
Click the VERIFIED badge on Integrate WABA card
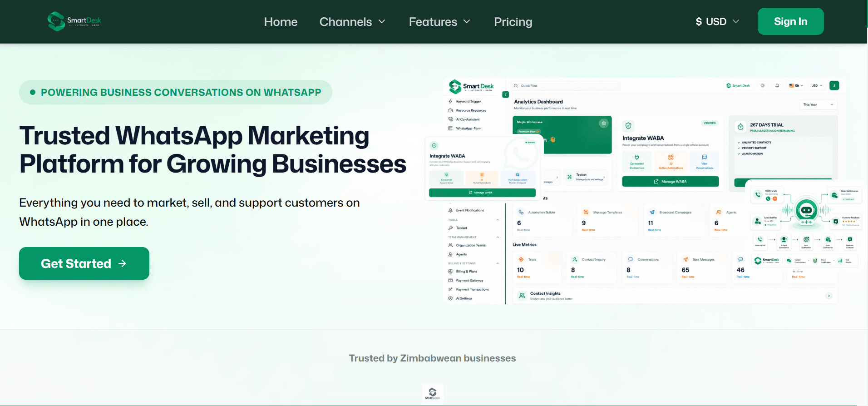710,123
